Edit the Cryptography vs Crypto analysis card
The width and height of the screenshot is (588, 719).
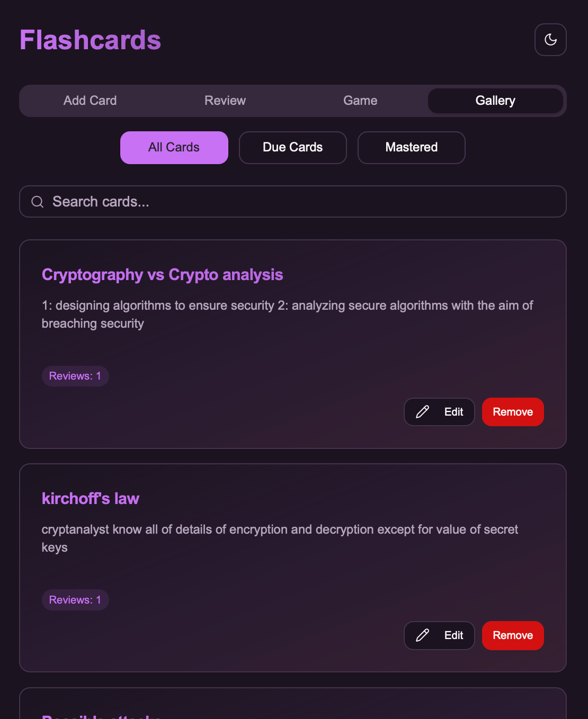coord(439,412)
